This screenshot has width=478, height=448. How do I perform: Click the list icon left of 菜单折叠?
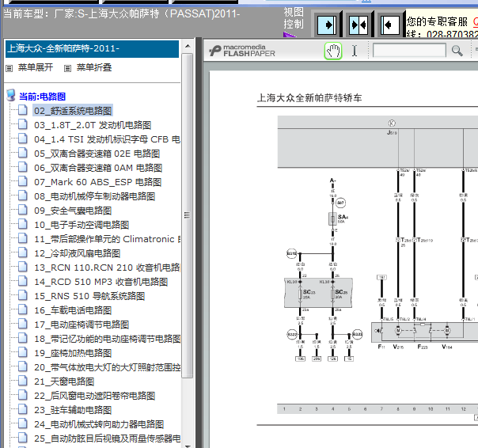click(x=67, y=68)
